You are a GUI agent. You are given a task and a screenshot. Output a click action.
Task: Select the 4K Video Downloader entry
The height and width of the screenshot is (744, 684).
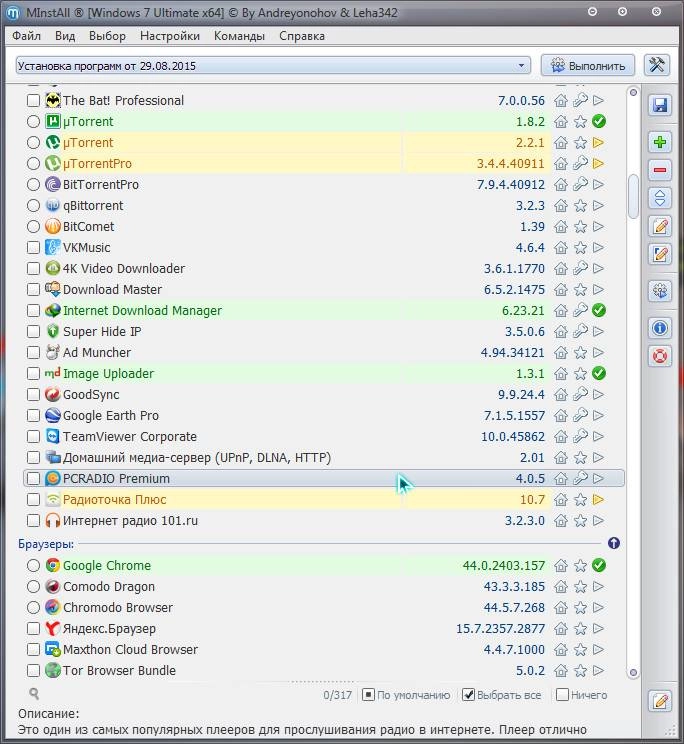tap(324, 269)
